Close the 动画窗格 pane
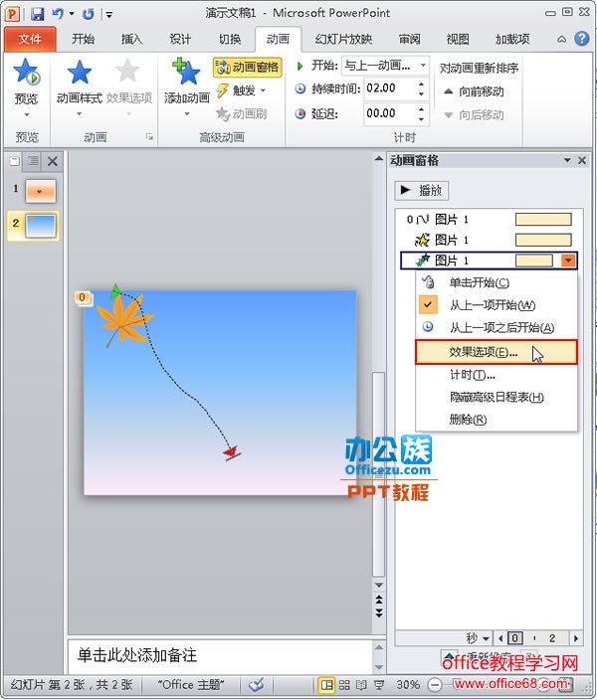Image resolution: width=597 pixels, height=700 pixels. (582, 160)
